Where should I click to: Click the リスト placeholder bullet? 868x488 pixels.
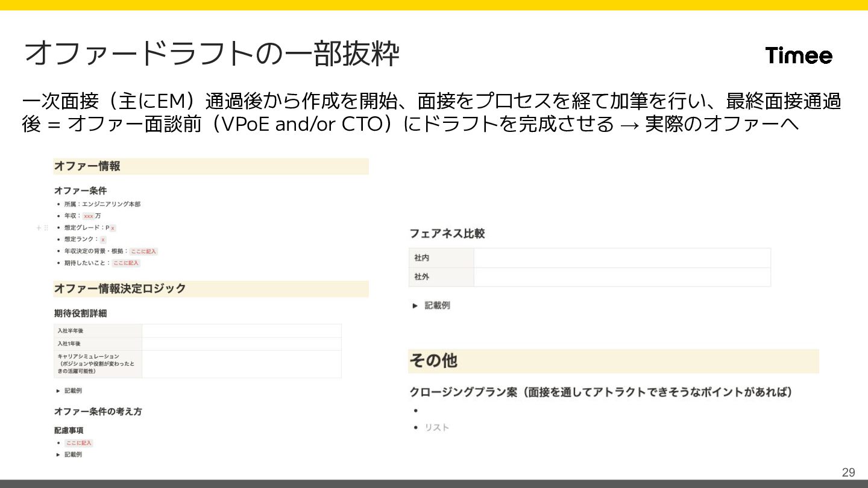(436, 427)
